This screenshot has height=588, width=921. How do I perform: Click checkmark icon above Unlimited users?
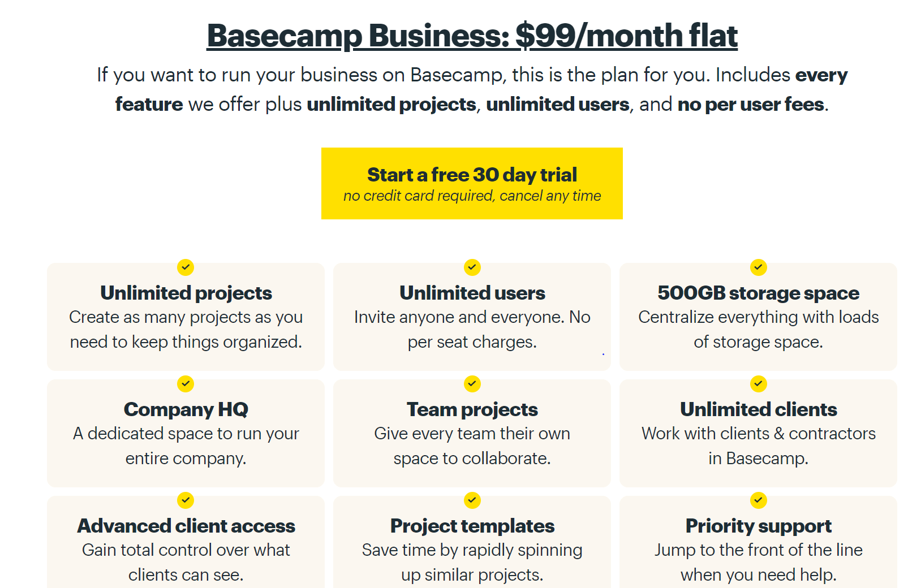click(x=472, y=267)
